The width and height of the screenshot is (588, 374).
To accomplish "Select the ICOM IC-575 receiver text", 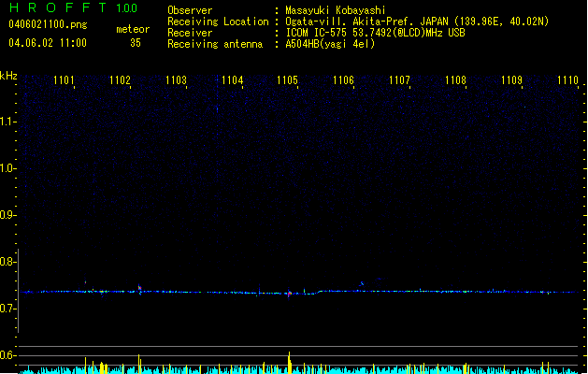I will 375,33.
